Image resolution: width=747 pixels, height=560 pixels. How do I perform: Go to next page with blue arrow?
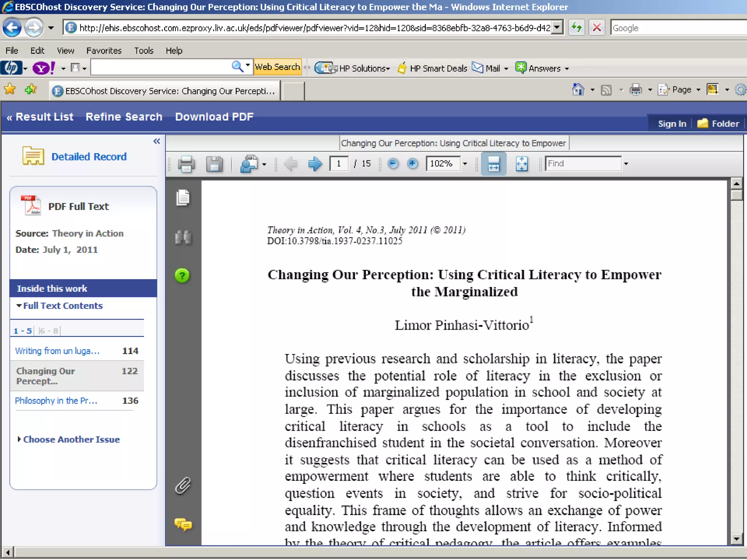click(x=314, y=164)
